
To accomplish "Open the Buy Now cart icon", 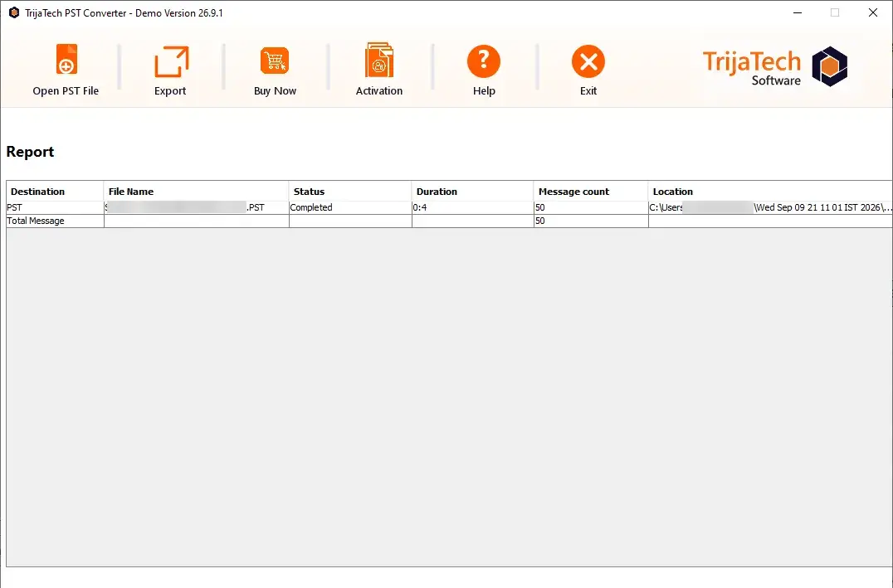I will [275, 61].
